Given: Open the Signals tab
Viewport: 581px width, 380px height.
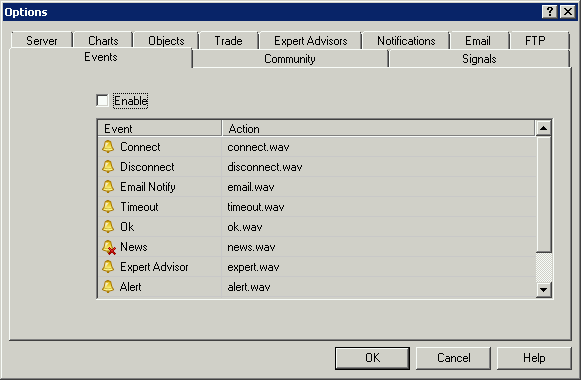Looking at the screenshot, I should click(479, 59).
